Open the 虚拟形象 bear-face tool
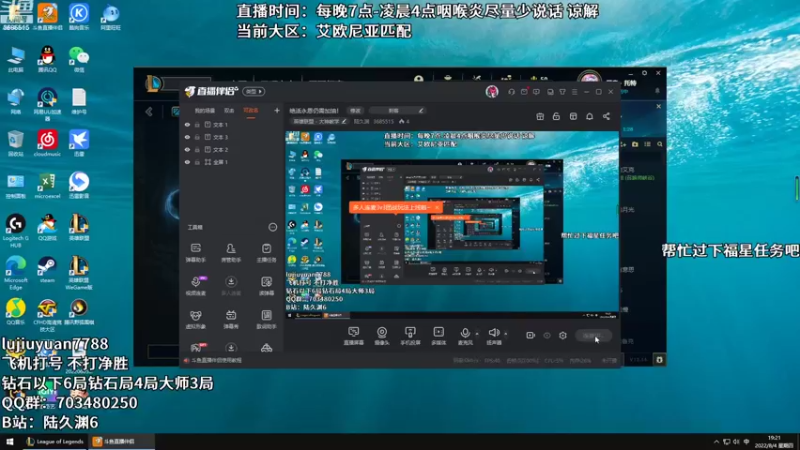 click(x=195, y=319)
